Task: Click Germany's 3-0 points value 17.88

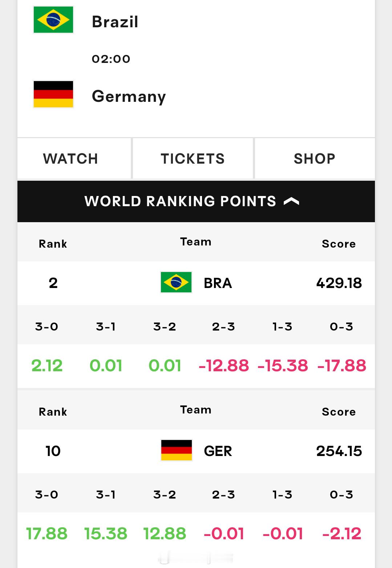Action: tap(47, 533)
